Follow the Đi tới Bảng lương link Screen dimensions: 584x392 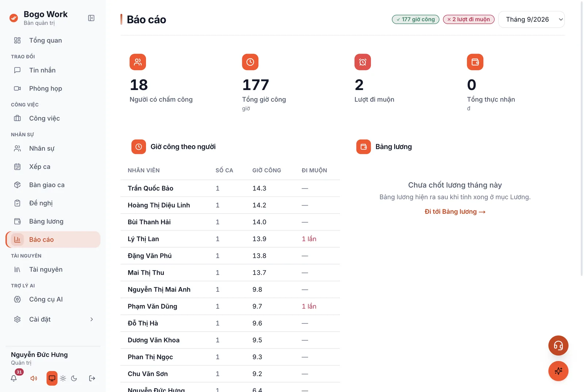(455, 211)
